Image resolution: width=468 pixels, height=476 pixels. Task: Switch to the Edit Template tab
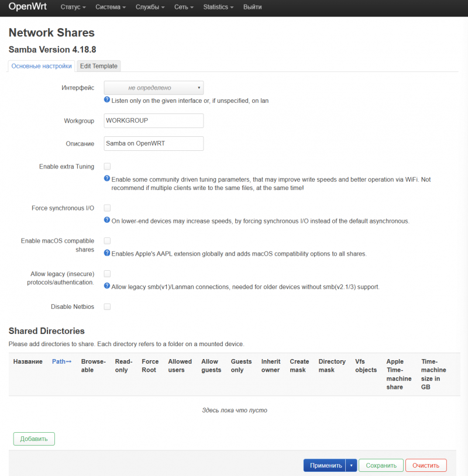click(98, 66)
